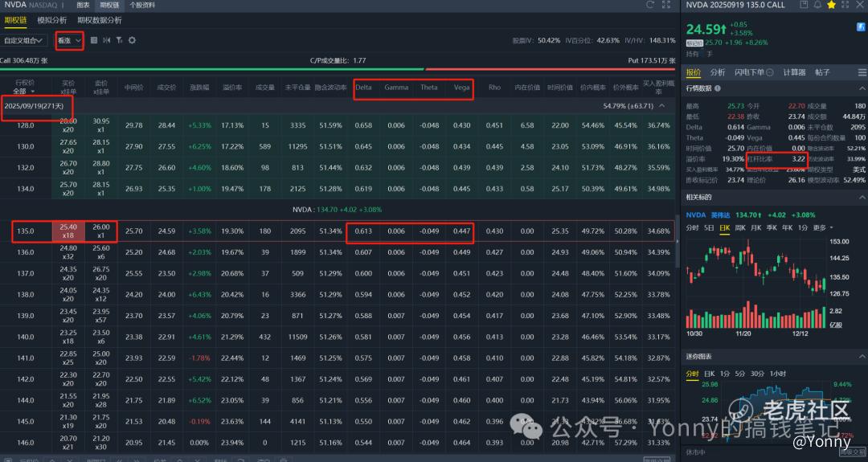Sort by the Theta column header

click(x=429, y=88)
